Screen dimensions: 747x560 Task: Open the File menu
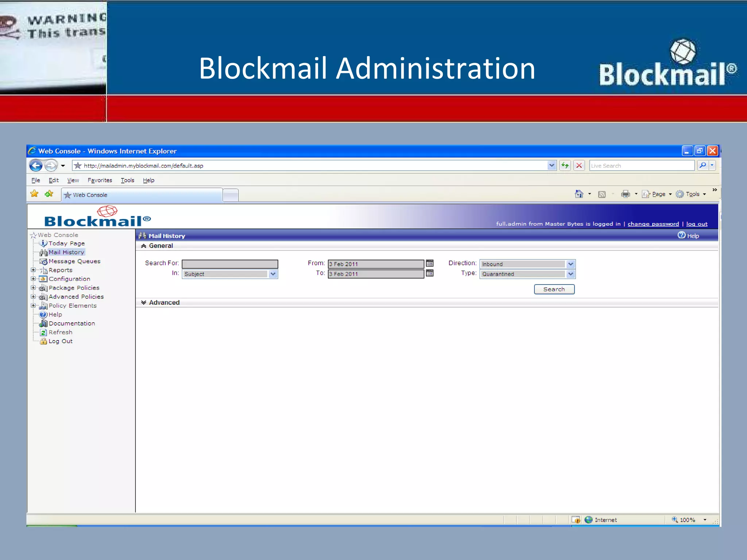tap(36, 180)
